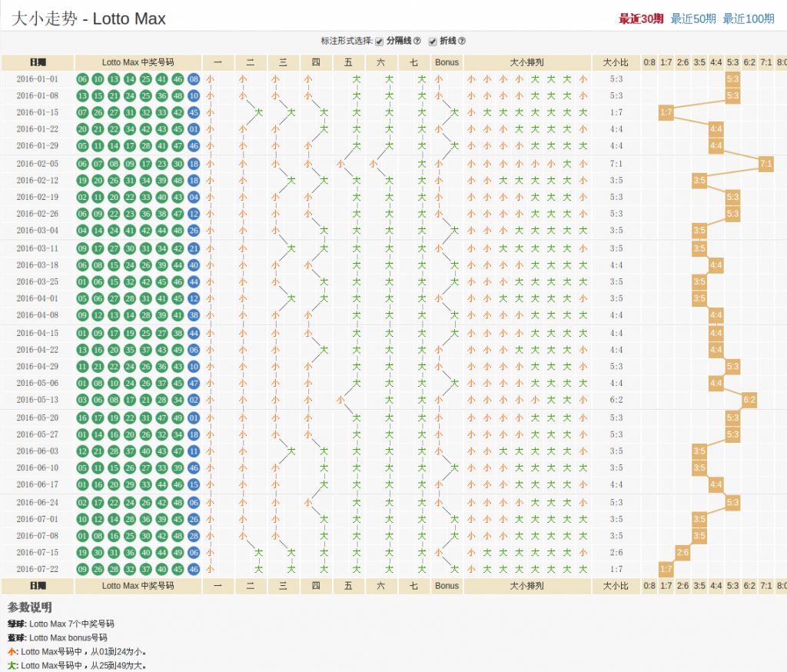The height and width of the screenshot is (672, 787).
Task: Click the 2:6 marker in 2016-07-15 row
Action: (x=682, y=552)
